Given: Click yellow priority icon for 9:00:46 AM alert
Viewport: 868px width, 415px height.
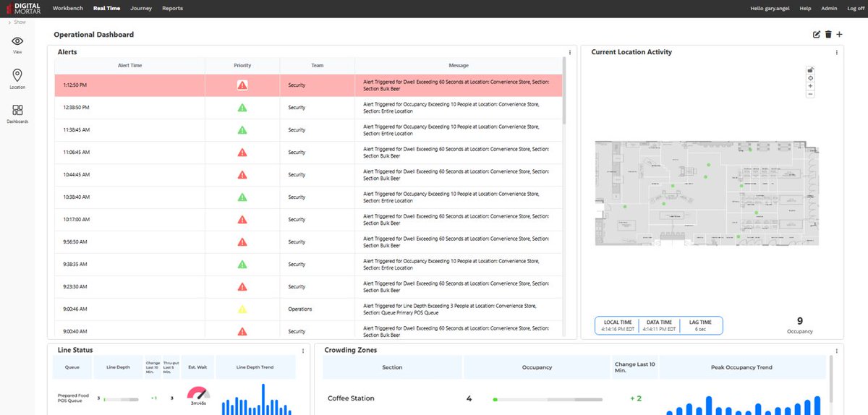Looking at the screenshot, I should click(242, 309).
